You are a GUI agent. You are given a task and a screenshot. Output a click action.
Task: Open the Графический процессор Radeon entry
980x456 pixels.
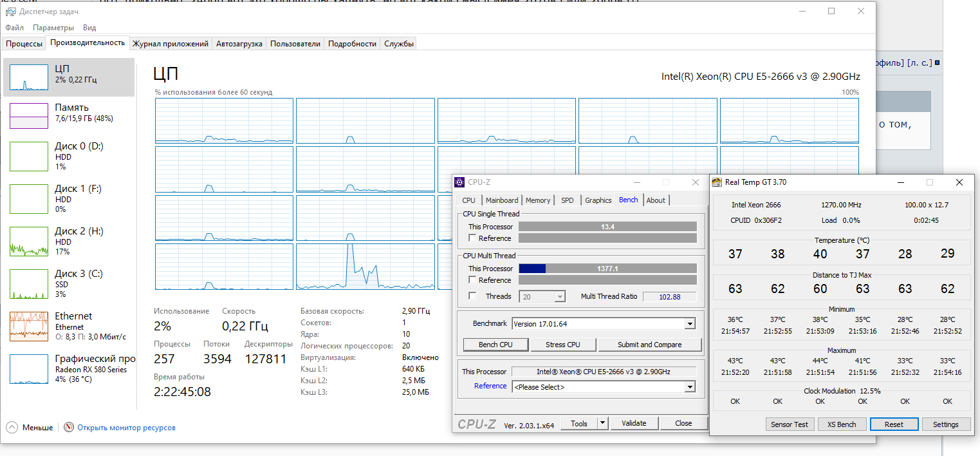(x=69, y=370)
